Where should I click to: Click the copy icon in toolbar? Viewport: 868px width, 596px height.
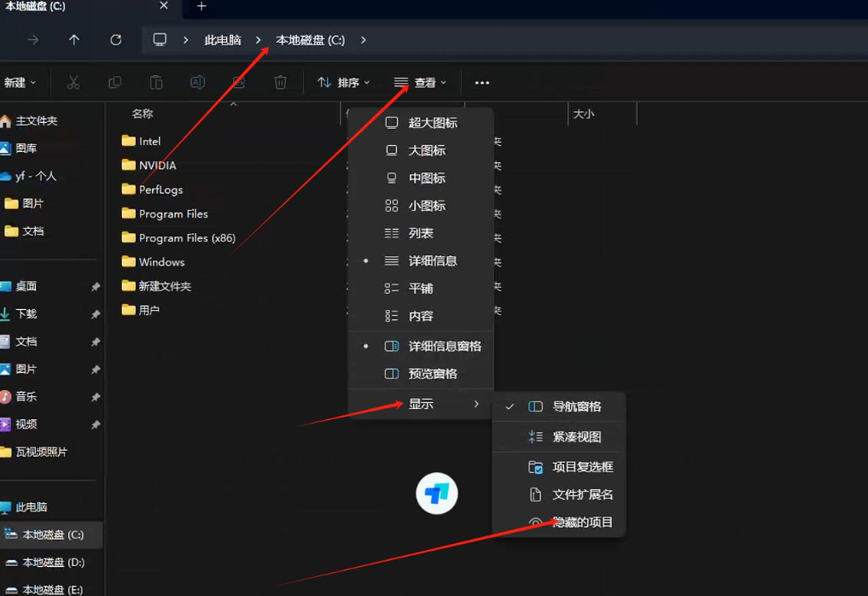[114, 83]
